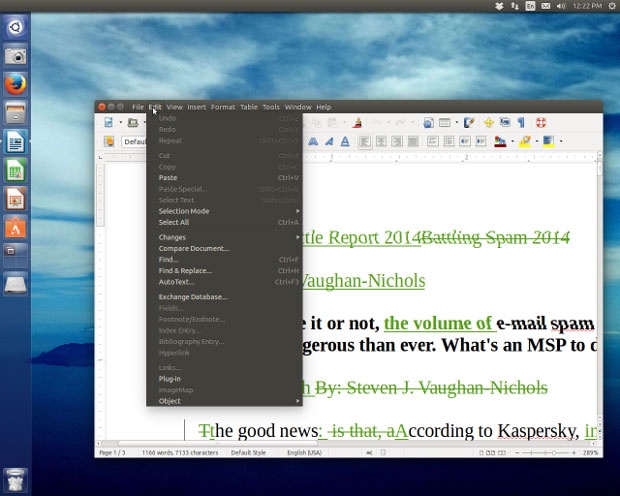Set paragraph alignment to justified

(413, 141)
